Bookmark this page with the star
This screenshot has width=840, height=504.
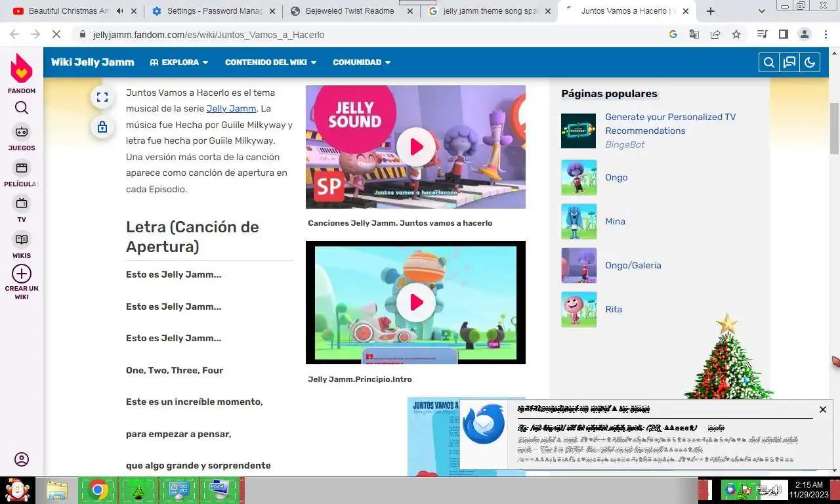tap(736, 34)
